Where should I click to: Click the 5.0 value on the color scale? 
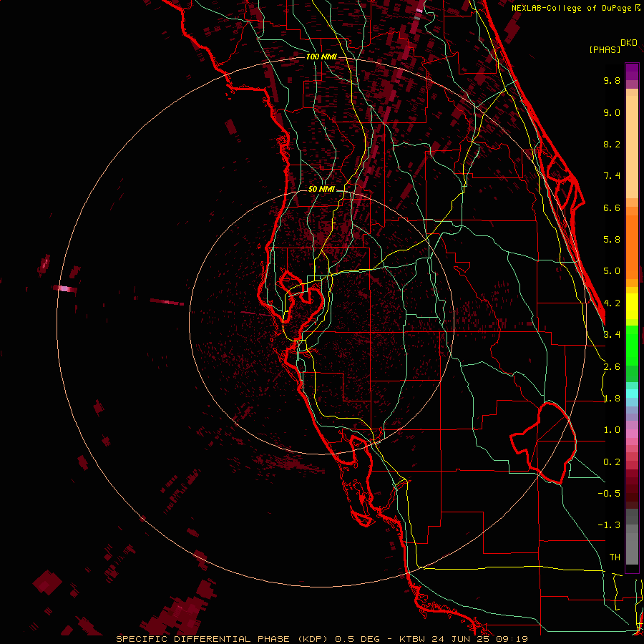click(612, 271)
